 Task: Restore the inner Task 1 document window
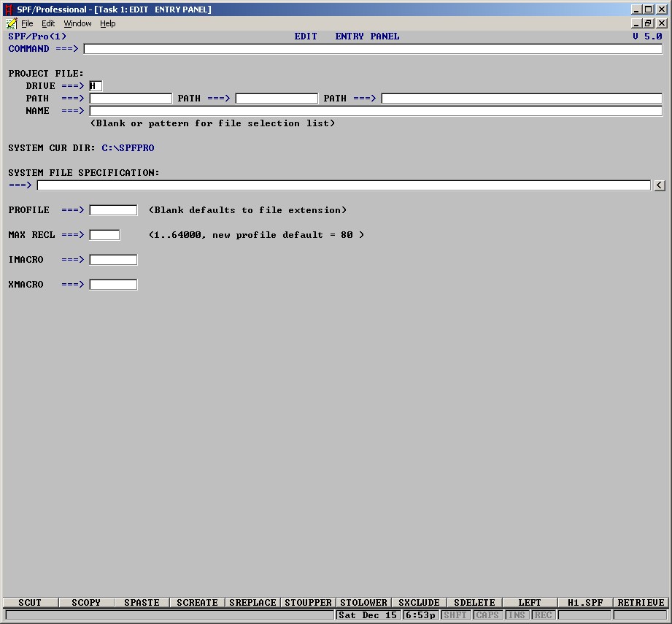[649, 23]
